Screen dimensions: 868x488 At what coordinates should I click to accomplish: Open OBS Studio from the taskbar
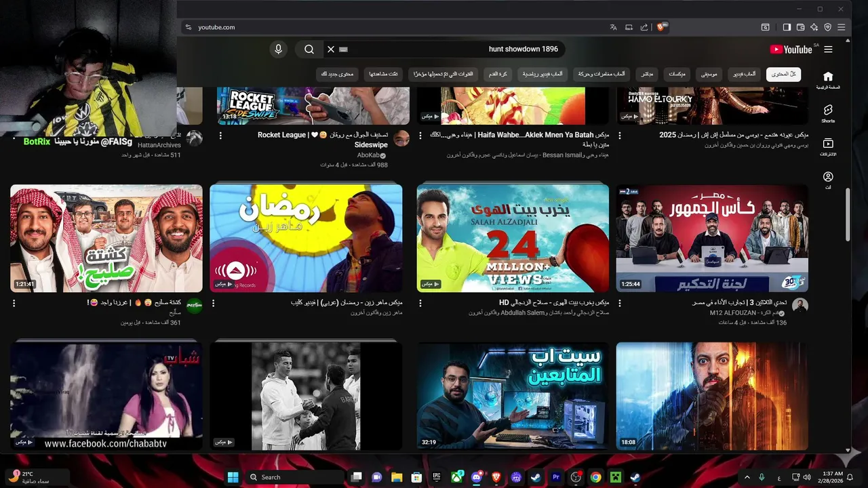[576, 476]
